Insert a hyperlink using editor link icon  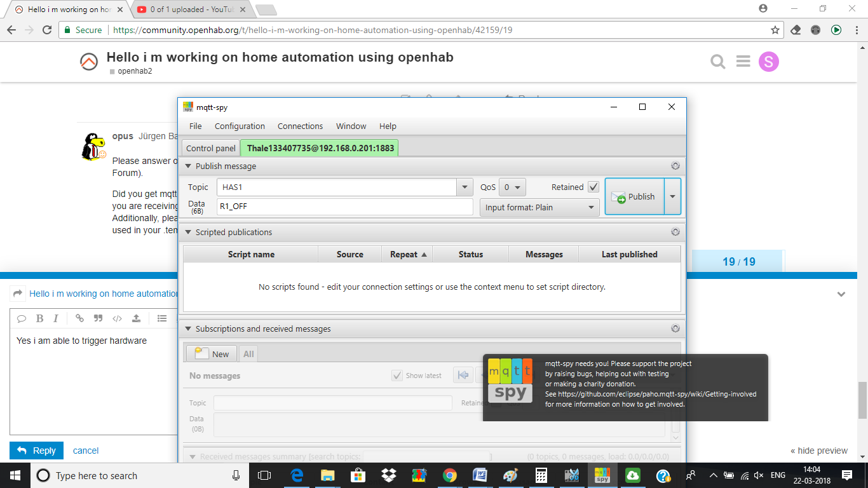(x=79, y=318)
